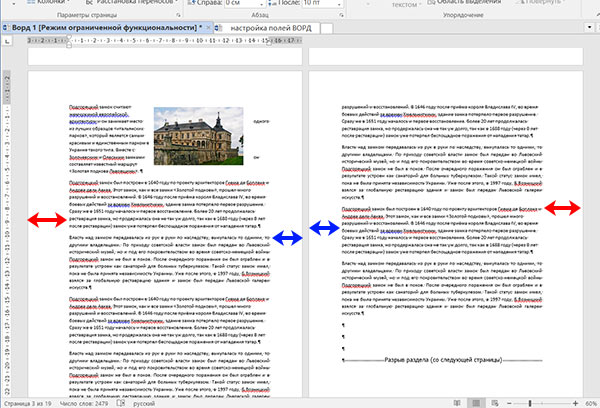
Task: Switch to Print Layout view icon
Action: 476,403
